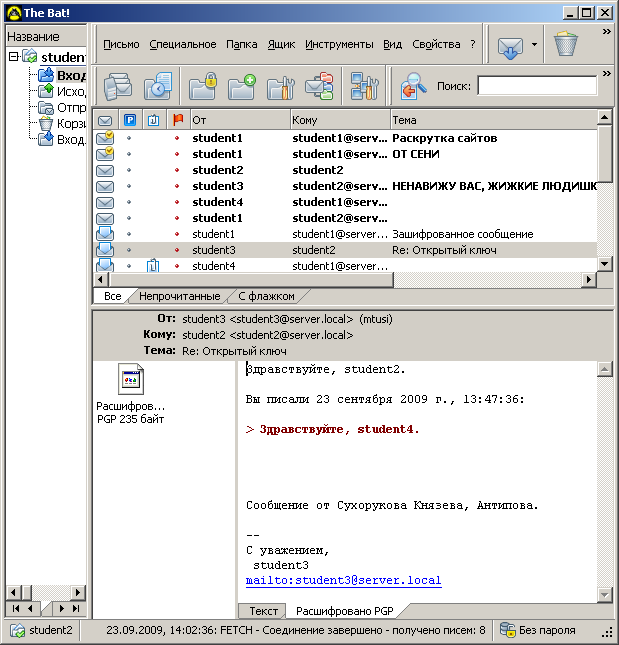Select message ОТ СЕНИ
The width and height of the screenshot is (619, 645).
tap(345, 154)
